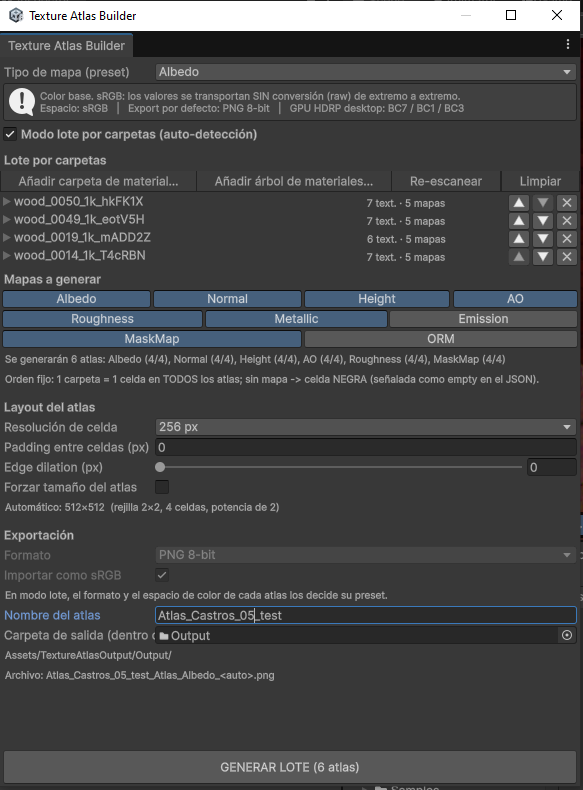Move wood_0019_1k_mADD2Z folder up
Viewport: 583px width, 790px height.
tap(519, 239)
